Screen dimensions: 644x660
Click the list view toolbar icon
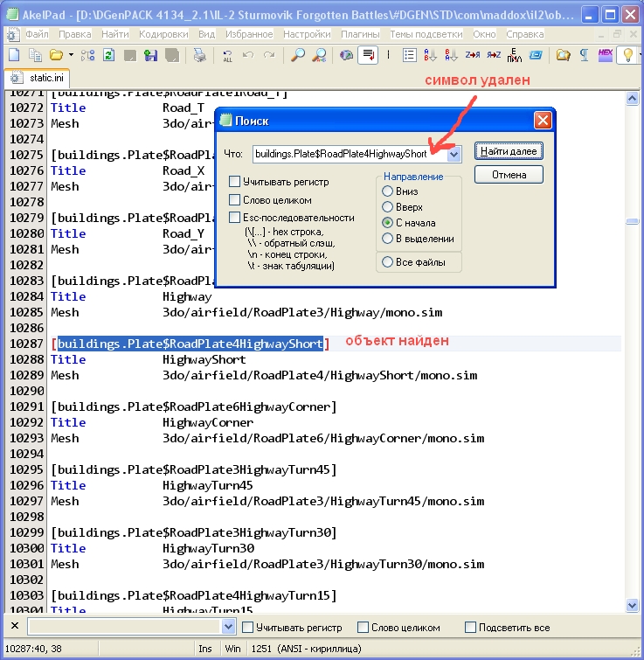[409, 55]
